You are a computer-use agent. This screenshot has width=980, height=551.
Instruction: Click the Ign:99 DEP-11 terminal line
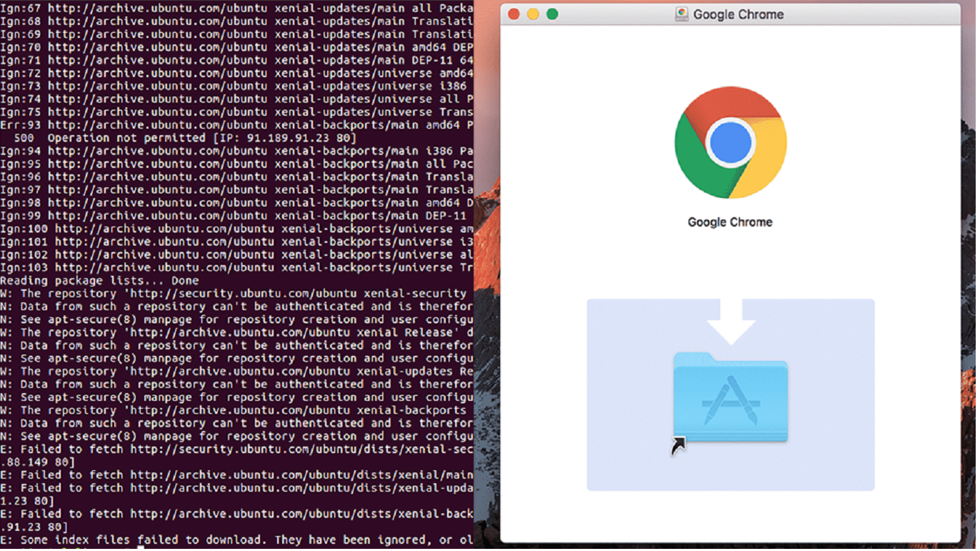[234, 216]
